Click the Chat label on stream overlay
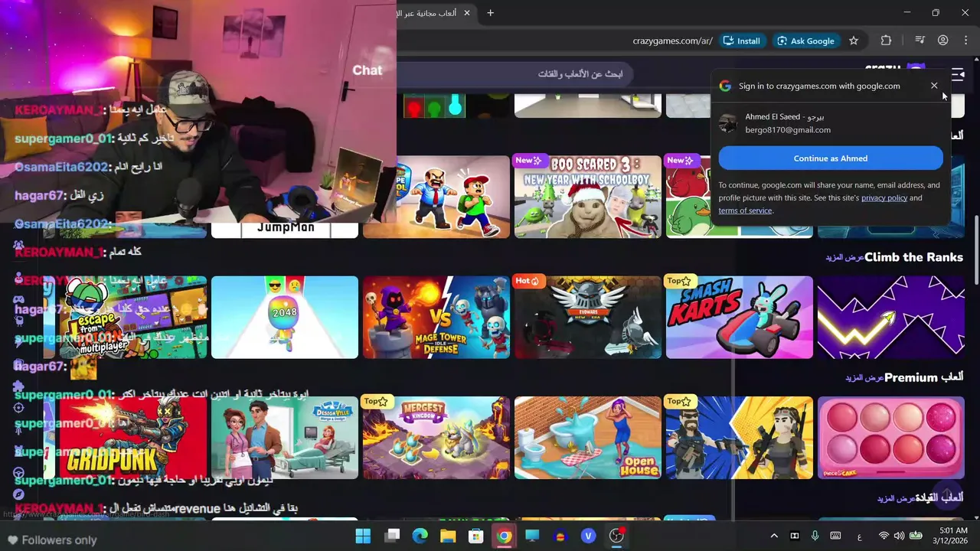This screenshot has width=980, height=551. 367,70
